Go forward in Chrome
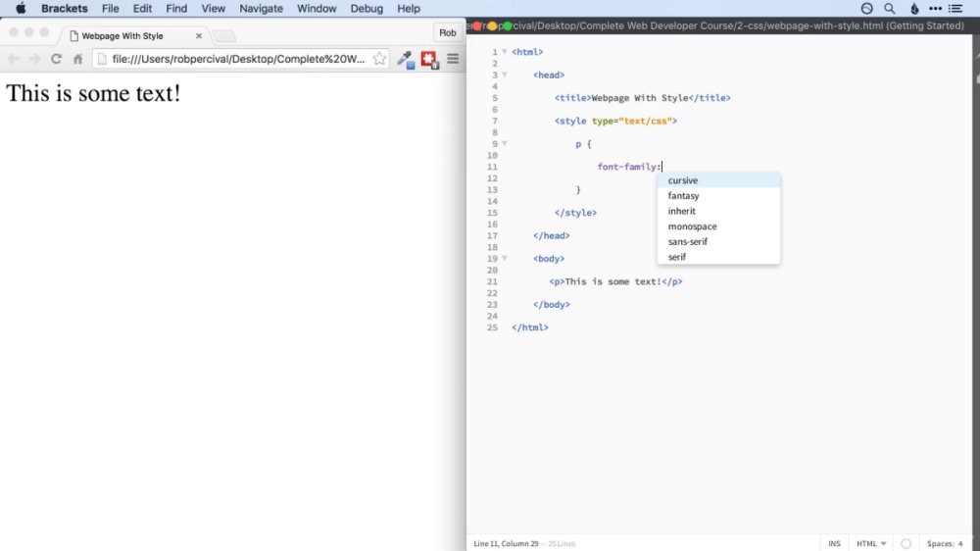This screenshot has width=980, height=551. [x=35, y=59]
